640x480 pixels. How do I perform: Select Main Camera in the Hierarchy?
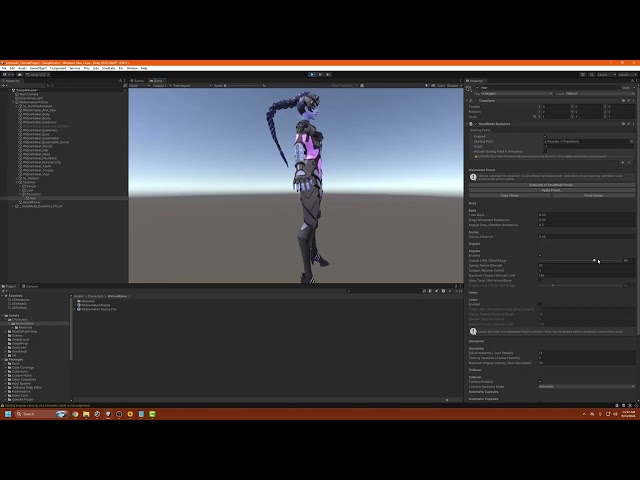click(27, 94)
